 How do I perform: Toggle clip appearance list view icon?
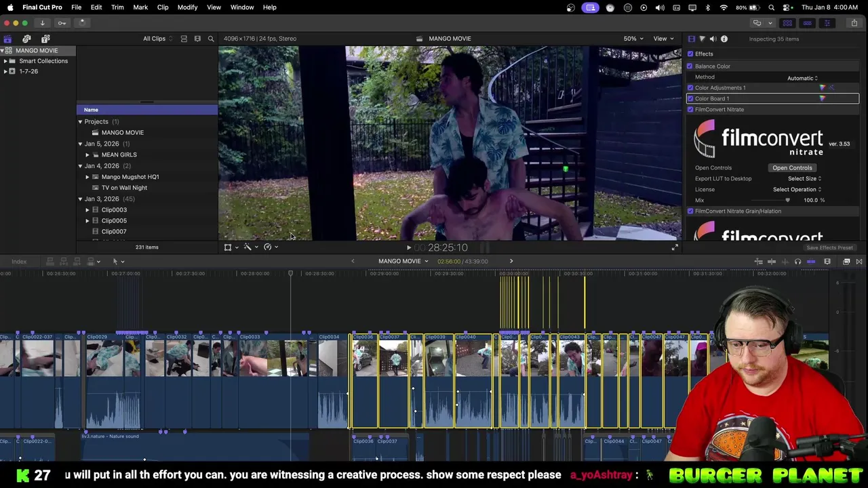(x=184, y=39)
